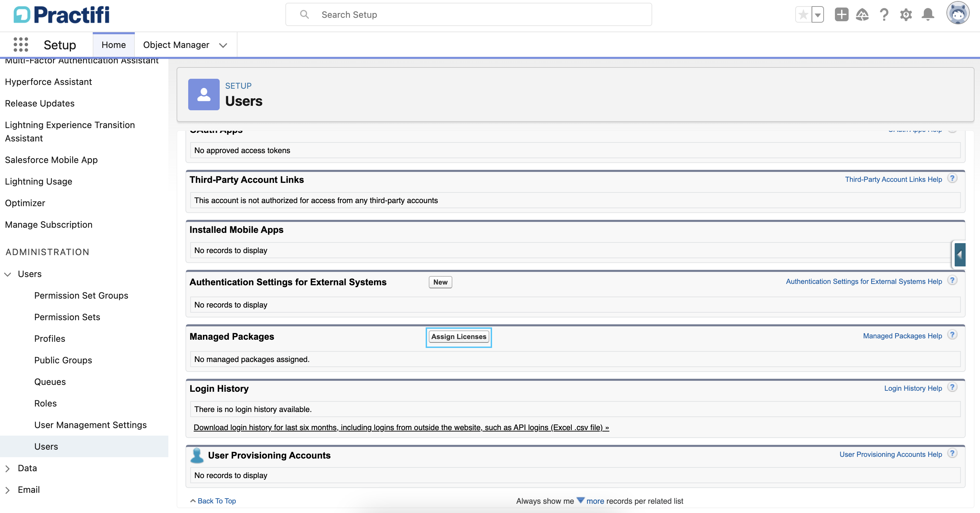Open Permission Sets
This screenshot has width=980, height=513.
[67, 317]
